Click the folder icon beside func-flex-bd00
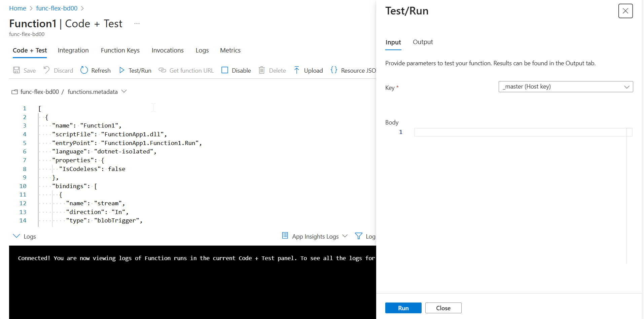This screenshot has width=644, height=319. click(14, 92)
